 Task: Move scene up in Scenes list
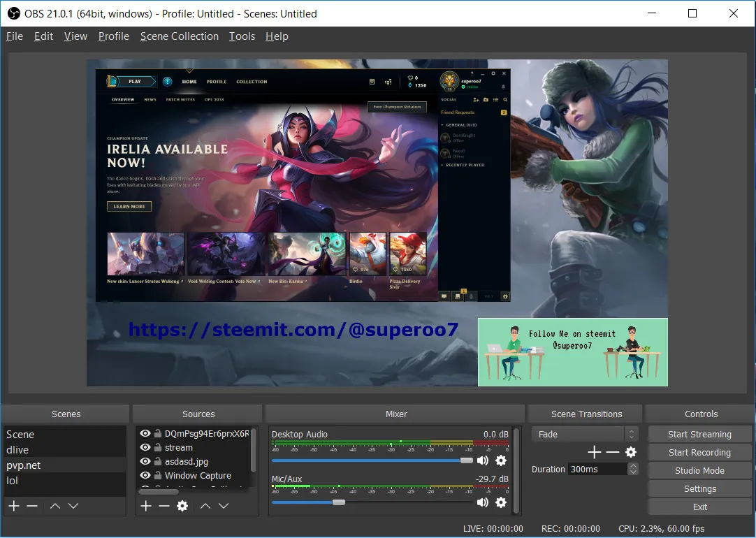(x=55, y=506)
